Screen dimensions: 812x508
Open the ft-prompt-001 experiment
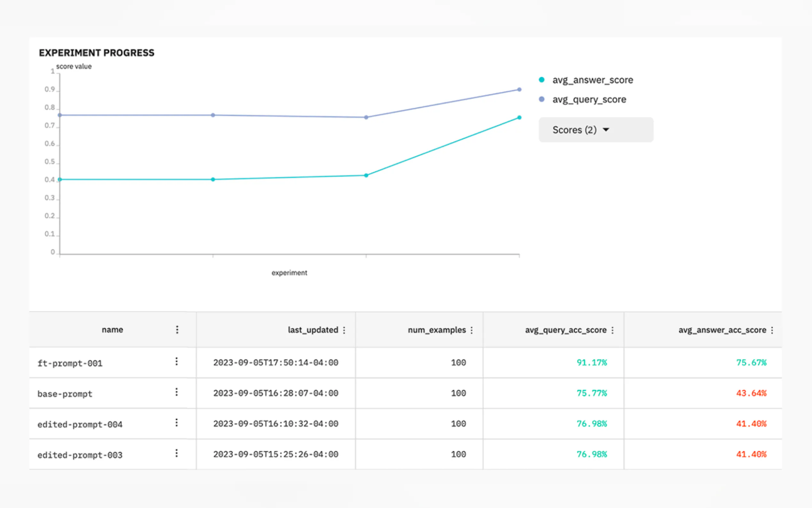pos(70,363)
